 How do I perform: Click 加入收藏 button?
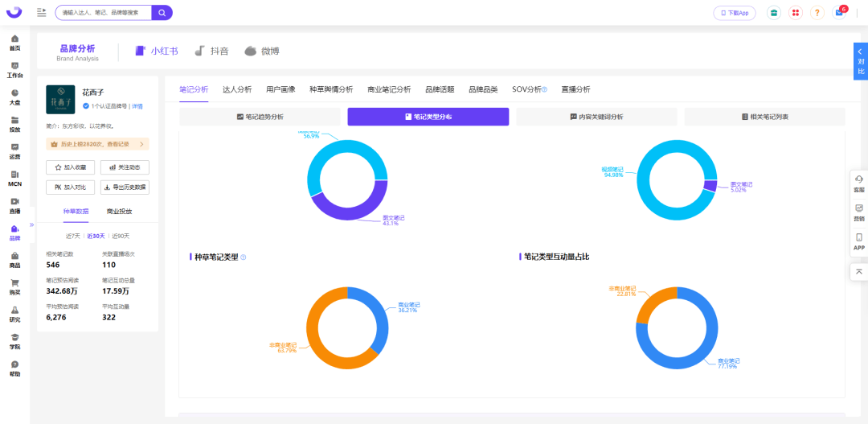coord(70,167)
